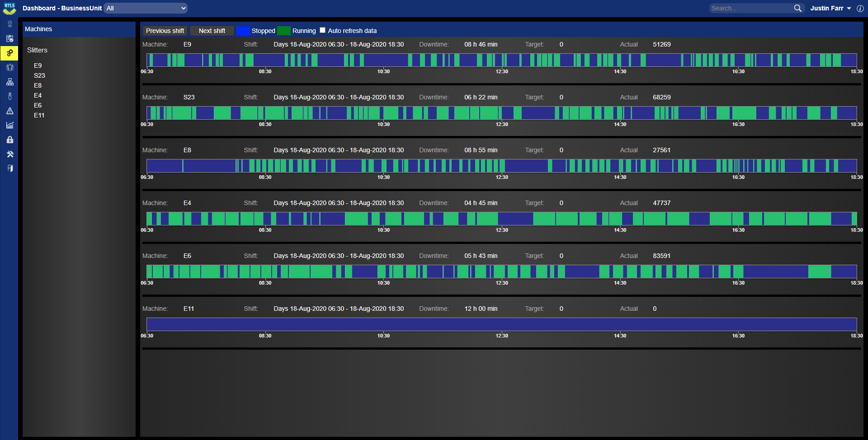868x440 pixels.
Task: Click the exit door logout icon
Action: point(9,169)
